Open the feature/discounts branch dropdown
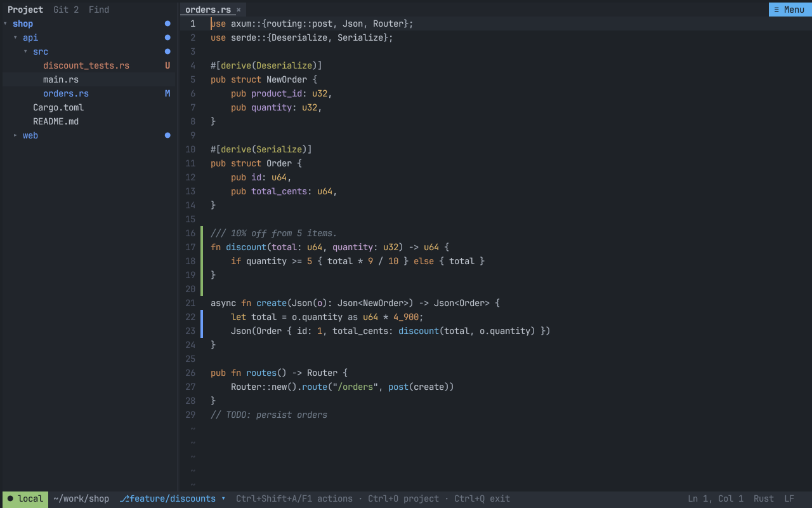 [x=173, y=498]
